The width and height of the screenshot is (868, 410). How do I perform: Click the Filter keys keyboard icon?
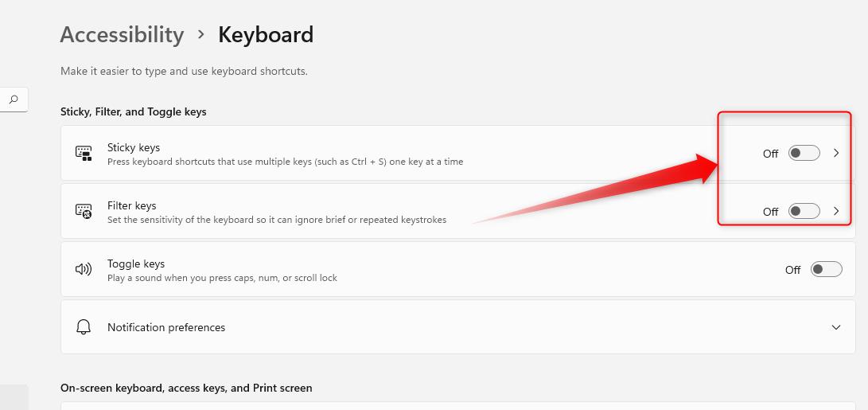[x=84, y=211]
